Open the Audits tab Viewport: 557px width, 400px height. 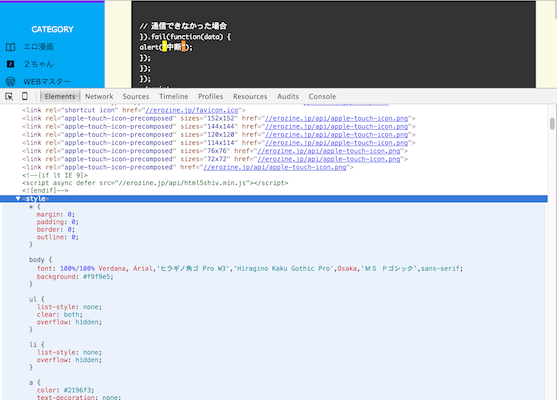tap(288, 96)
